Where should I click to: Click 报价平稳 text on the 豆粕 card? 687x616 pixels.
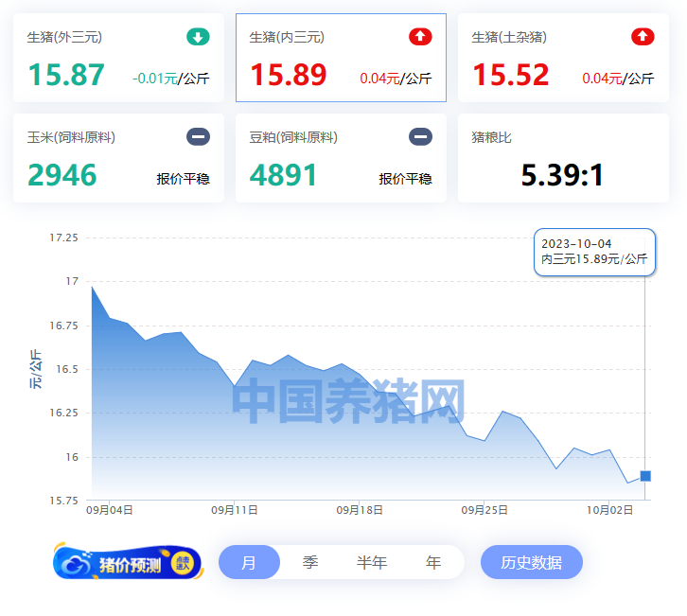coord(406,179)
